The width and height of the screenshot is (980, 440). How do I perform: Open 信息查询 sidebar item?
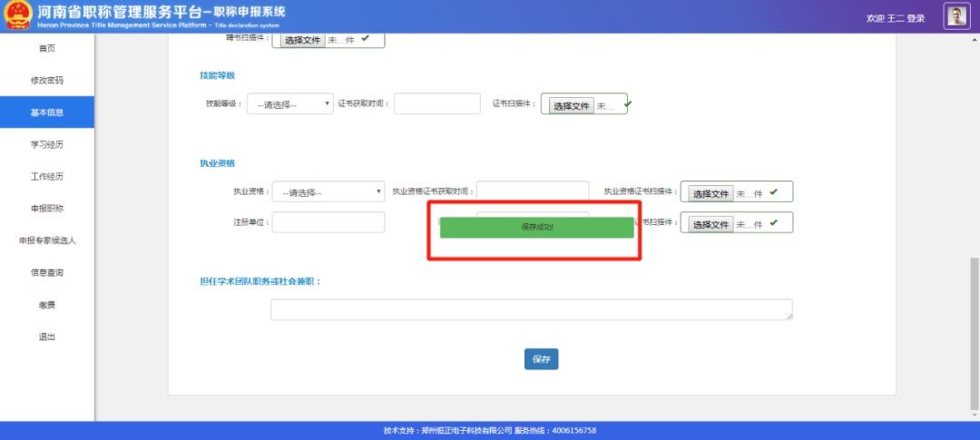point(47,272)
